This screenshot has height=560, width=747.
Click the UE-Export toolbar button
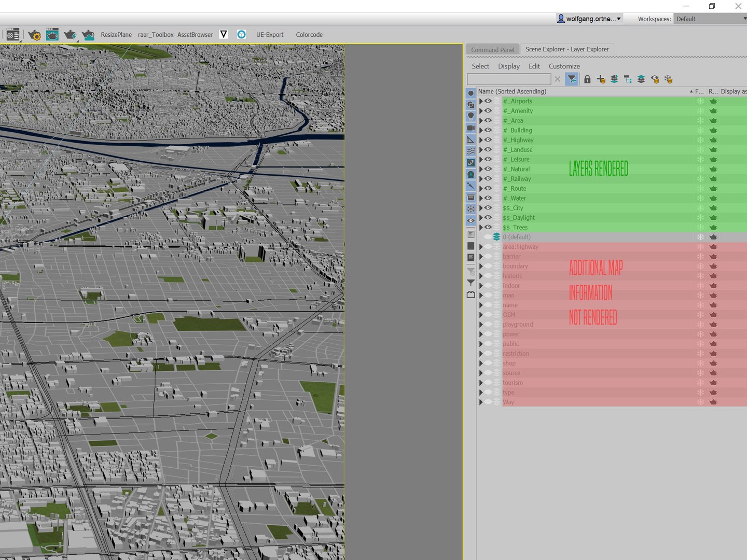pos(270,35)
